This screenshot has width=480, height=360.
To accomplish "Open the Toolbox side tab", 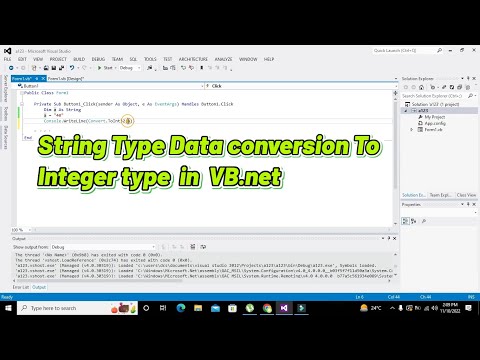I will click(6, 114).
